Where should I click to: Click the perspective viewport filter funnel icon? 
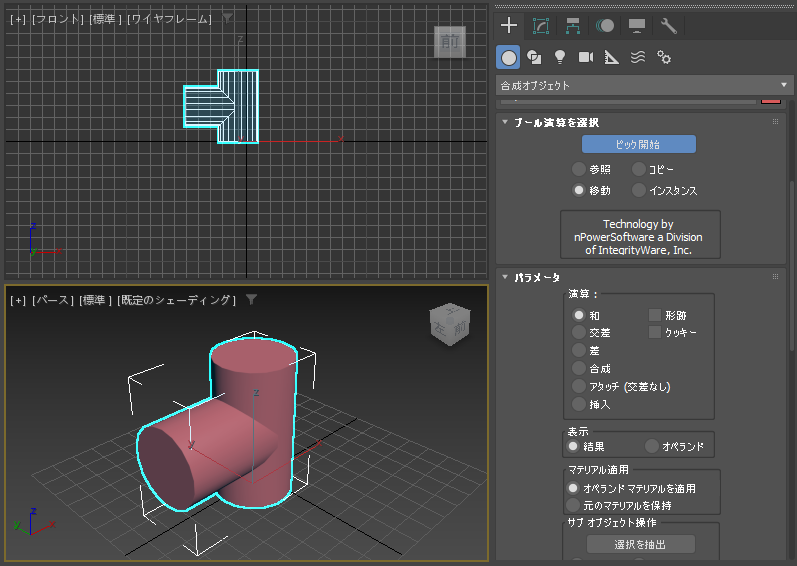tap(251, 300)
